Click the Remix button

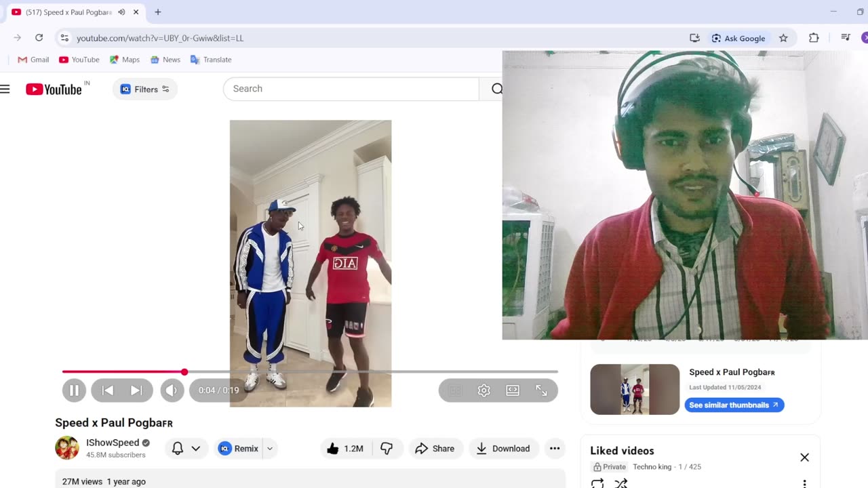(x=239, y=449)
